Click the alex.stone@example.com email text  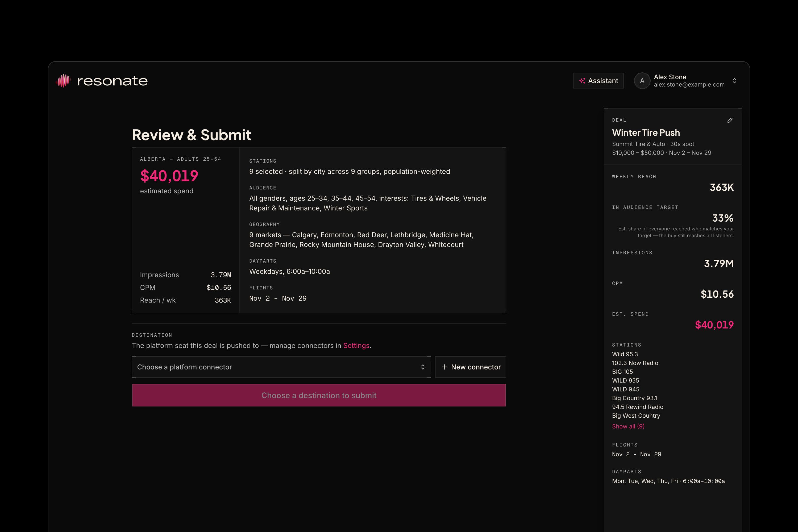(x=689, y=85)
